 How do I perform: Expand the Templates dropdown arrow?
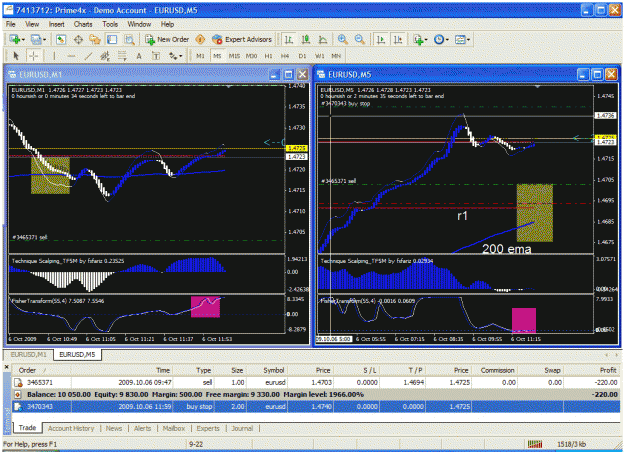pyautogui.click(x=468, y=40)
